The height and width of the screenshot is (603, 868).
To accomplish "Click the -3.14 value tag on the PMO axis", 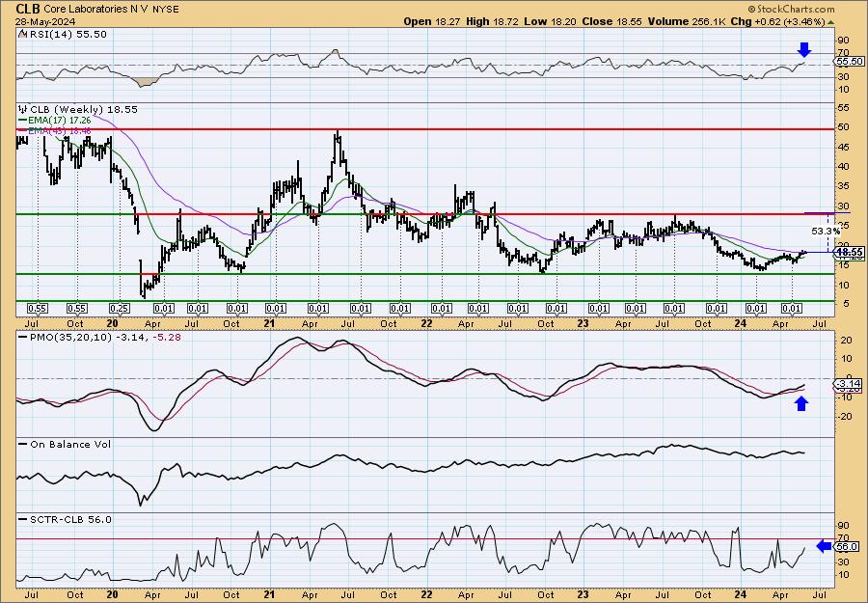I will point(850,383).
